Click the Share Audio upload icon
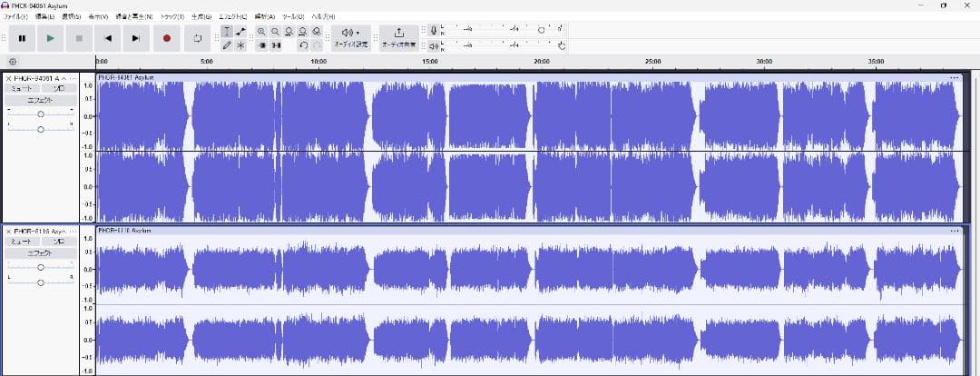Screen dimensions: 980x376 pos(399,33)
